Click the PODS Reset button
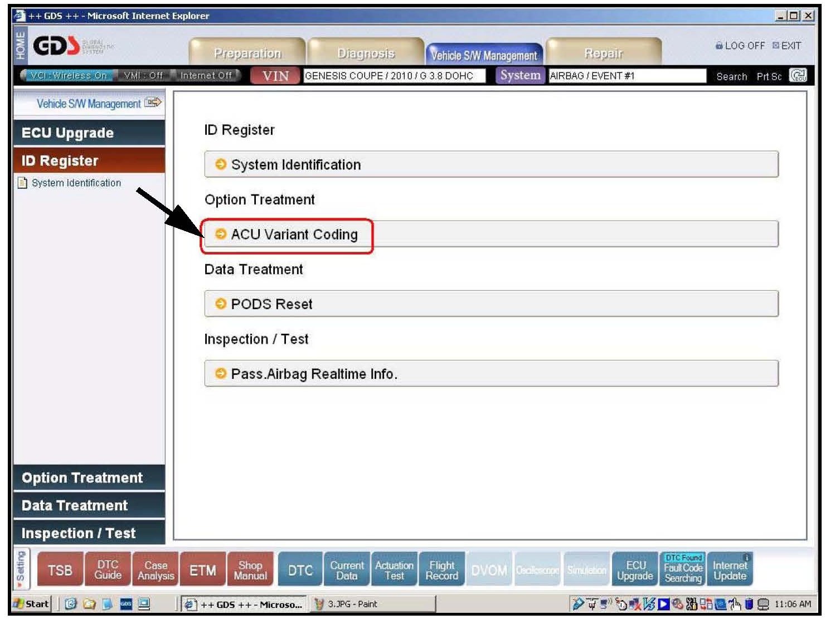This screenshot has height=629, width=840. (x=491, y=304)
